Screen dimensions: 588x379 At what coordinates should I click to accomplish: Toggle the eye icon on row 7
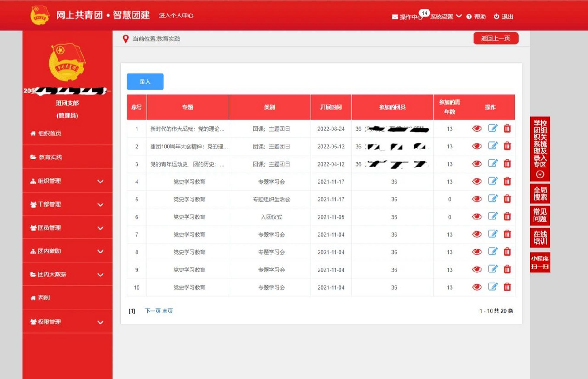[x=477, y=235]
